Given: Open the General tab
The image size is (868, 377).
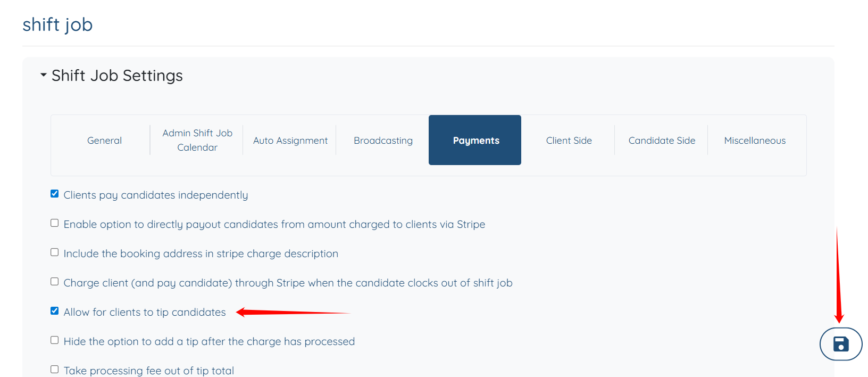Looking at the screenshot, I should [x=104, y=141].
